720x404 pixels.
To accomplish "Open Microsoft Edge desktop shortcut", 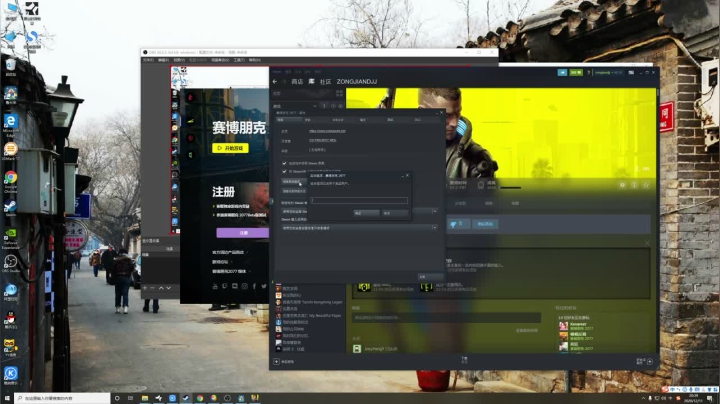I will click(11, 125).
